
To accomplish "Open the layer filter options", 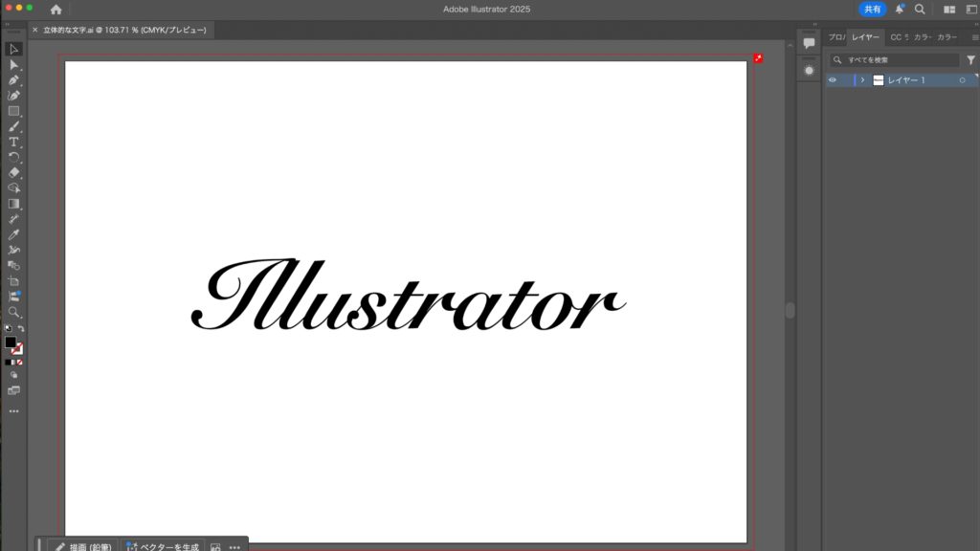I will (x=970, y=59).
